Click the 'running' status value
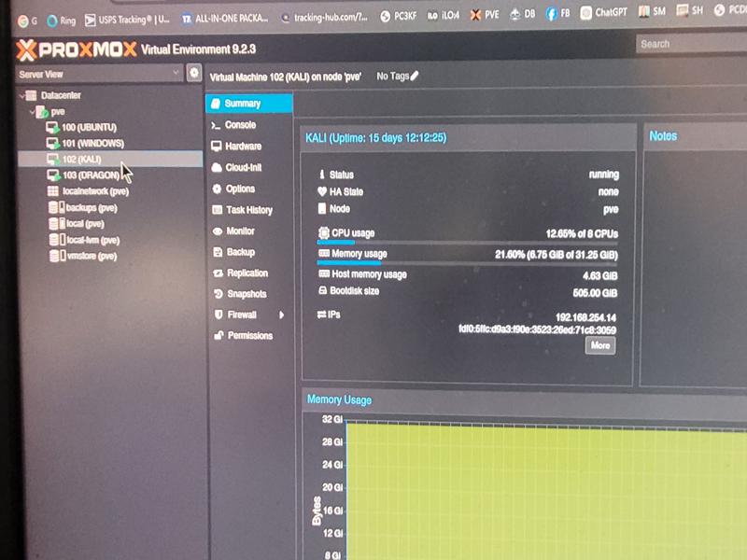Image resolution: width=747 pixels, height=560 pixels. pyautogui.click(x=603, y=175)
